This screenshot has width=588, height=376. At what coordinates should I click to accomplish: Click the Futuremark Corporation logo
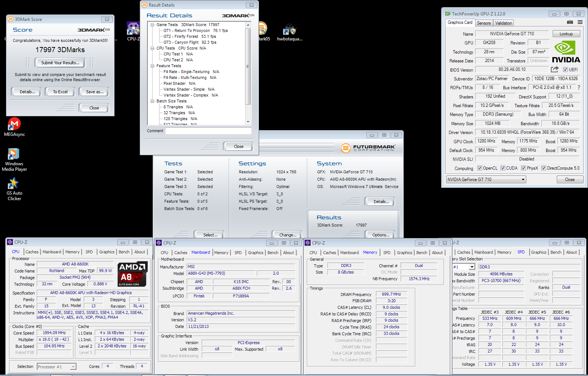tap(368, 148)
